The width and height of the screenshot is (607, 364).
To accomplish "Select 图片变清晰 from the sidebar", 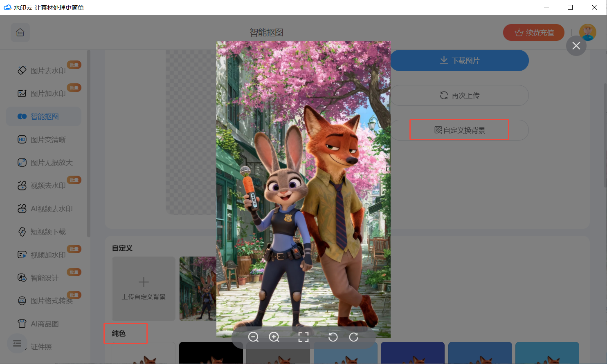I will click(x=47, y=140).
